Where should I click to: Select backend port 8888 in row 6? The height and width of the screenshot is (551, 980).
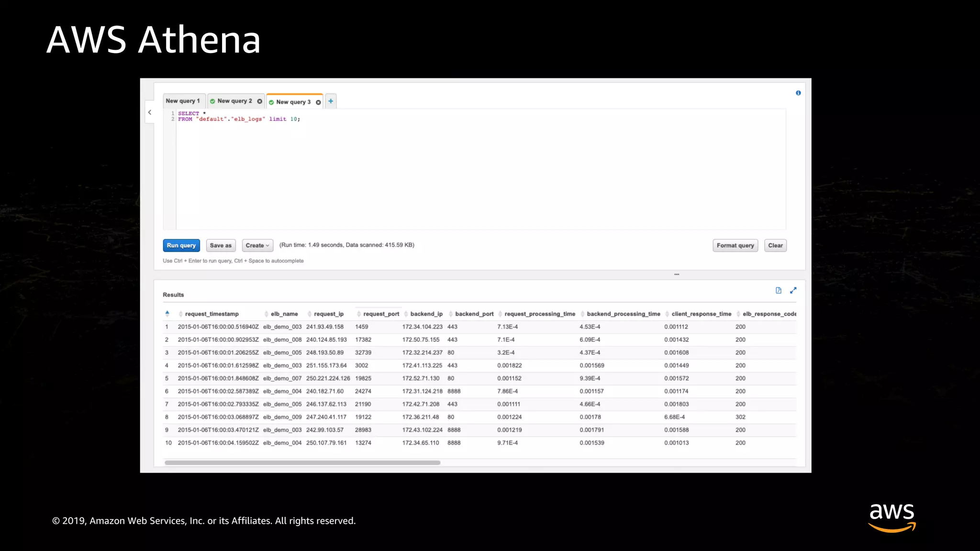point(454,391)
